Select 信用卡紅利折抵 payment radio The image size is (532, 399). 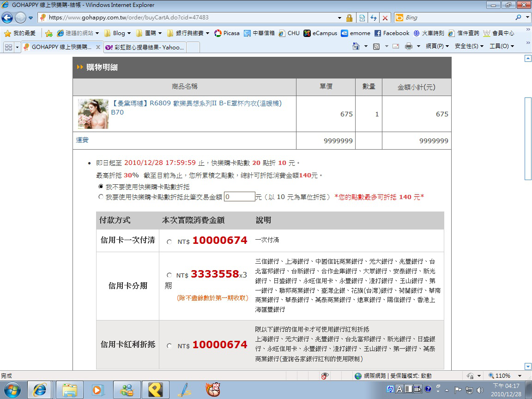(x=169, y=346)
